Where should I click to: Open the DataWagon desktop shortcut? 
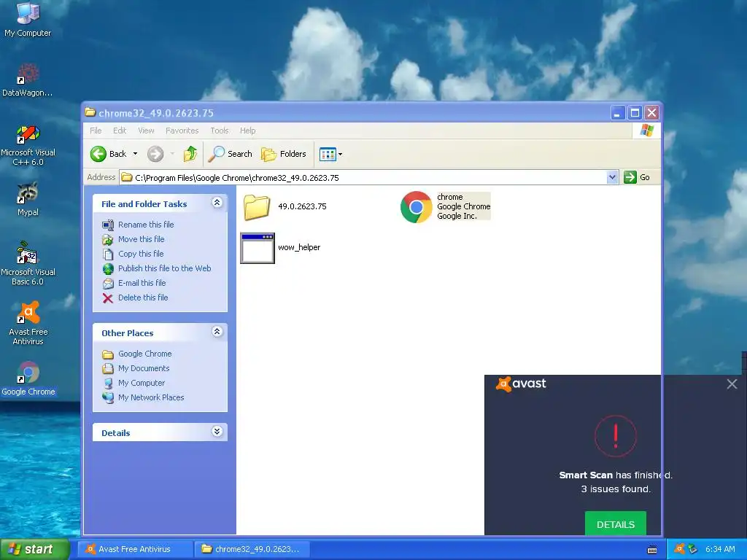28,80
